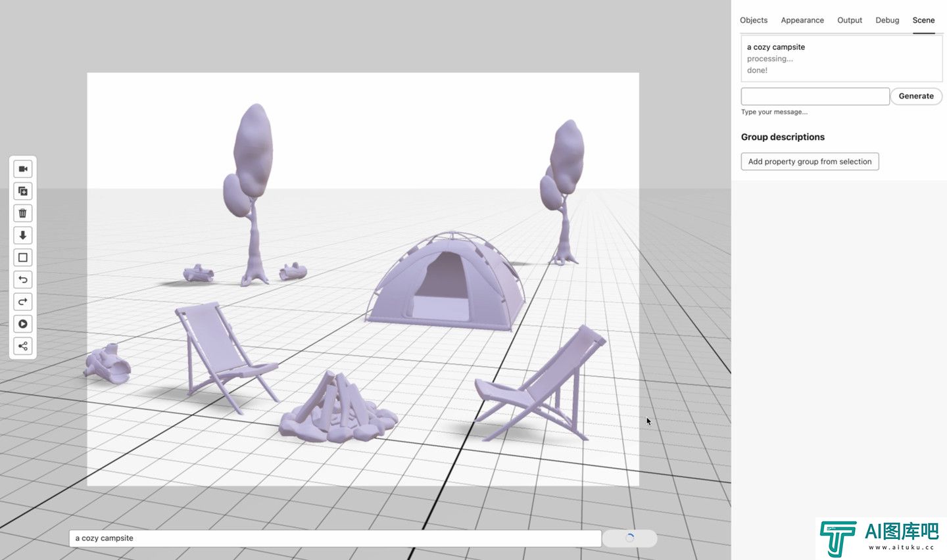Click the 'processing...' log line

coord(770,58)
